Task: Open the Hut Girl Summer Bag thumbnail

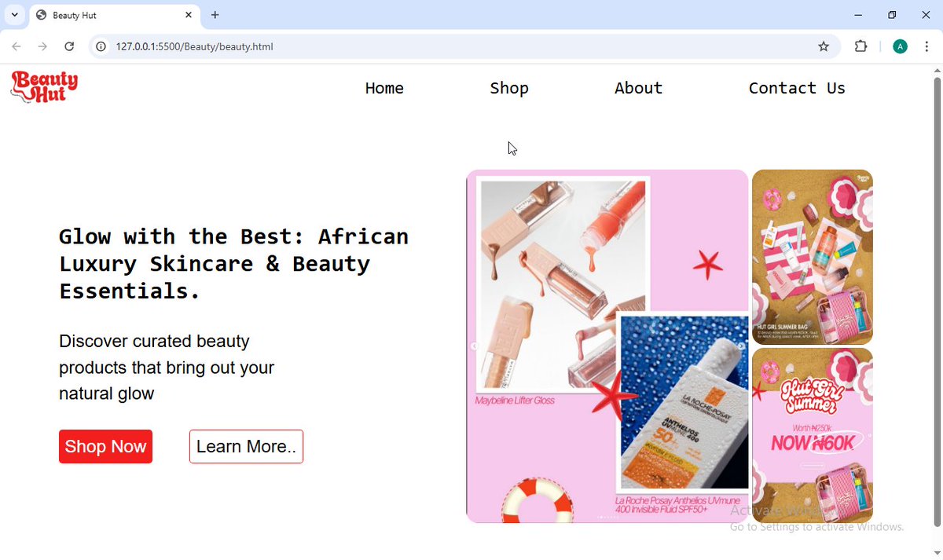Action: (813, 257)
